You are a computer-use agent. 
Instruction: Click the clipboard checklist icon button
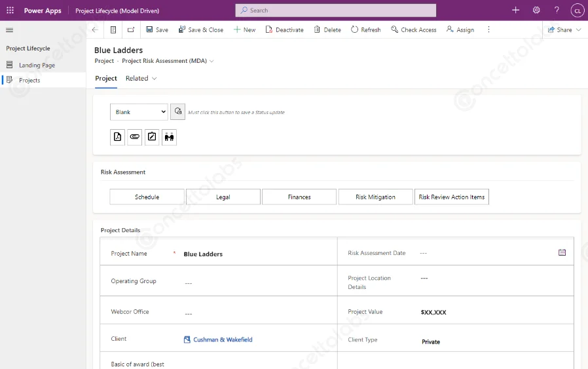152,137
